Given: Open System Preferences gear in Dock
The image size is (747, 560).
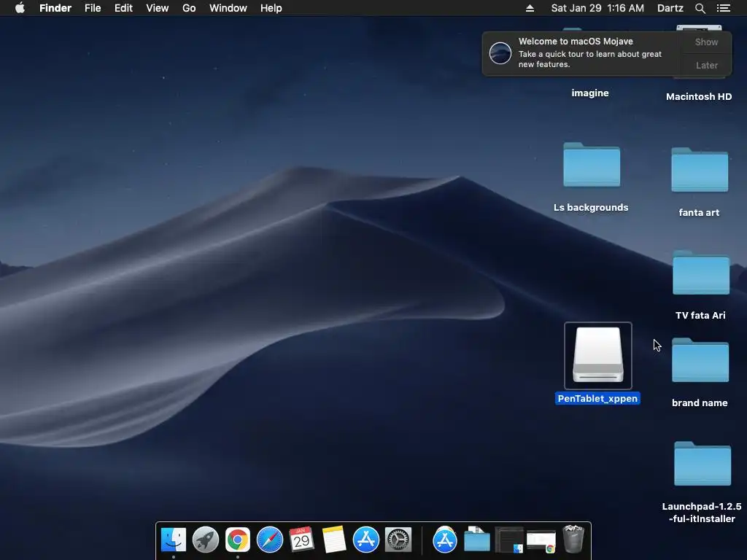Looking at the screenshot, I should 398,540.
